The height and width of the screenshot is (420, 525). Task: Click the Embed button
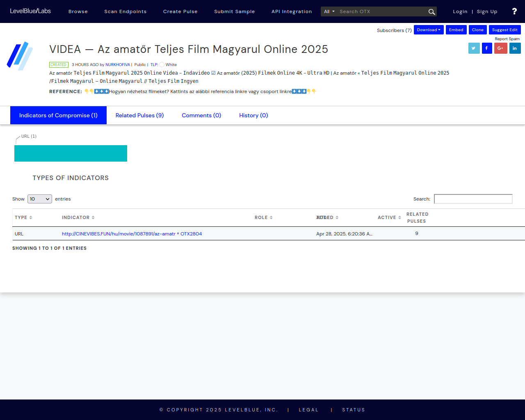coord(456,30)
